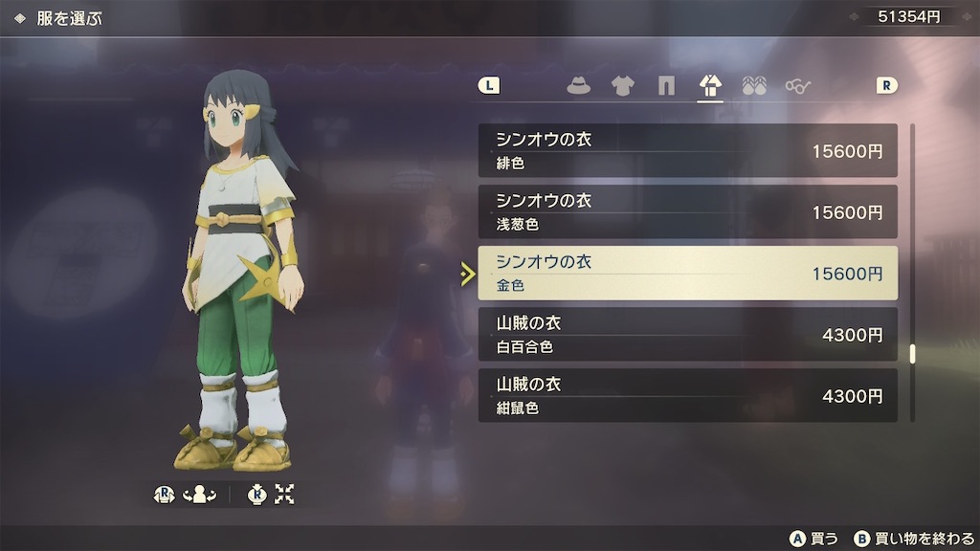This screenshot has height=551, width=980.
Task: Click the zoom expand arrows icon
Action: [284, 495]
